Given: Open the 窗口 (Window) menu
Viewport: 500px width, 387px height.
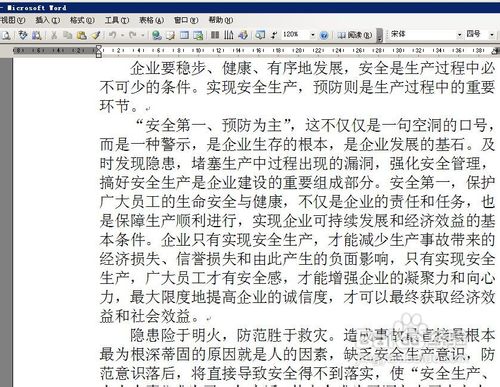Looking at the screenshot, I should point(186,20).
